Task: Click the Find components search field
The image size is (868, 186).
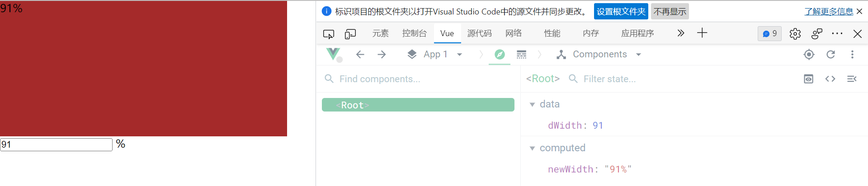Action: click(418, 79)
